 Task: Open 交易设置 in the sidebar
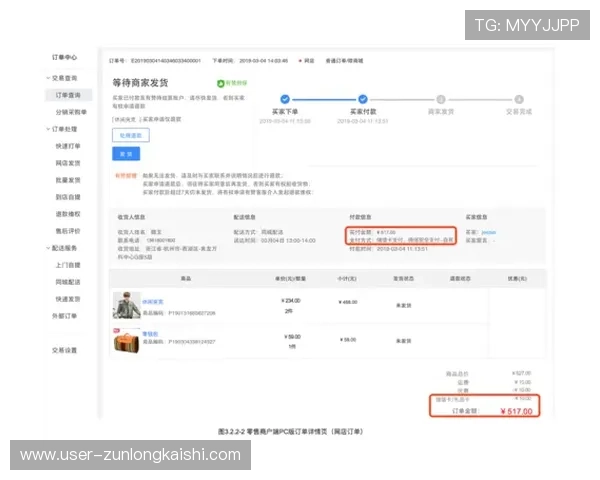[x=64, y=350]
